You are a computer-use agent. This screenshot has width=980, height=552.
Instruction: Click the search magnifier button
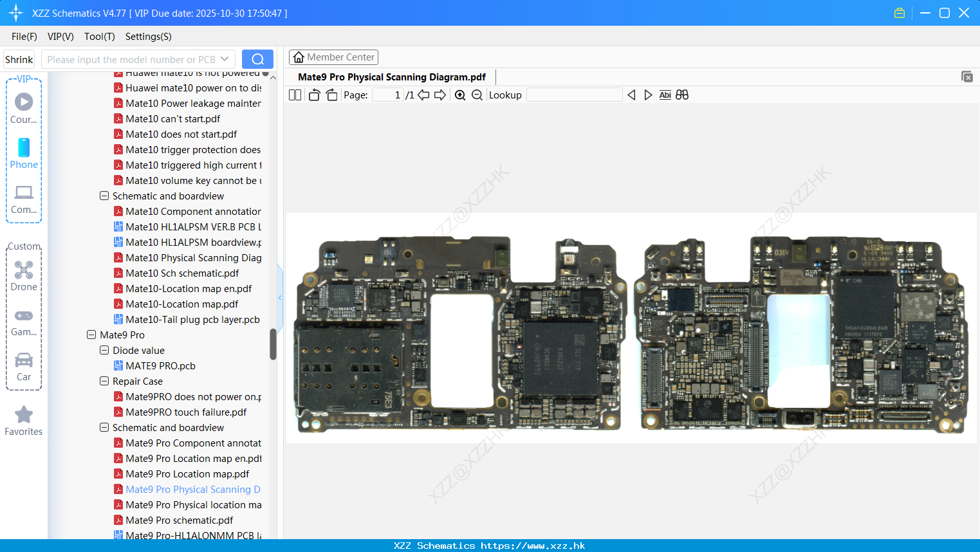pyautogui.click(x=257, y=59)
